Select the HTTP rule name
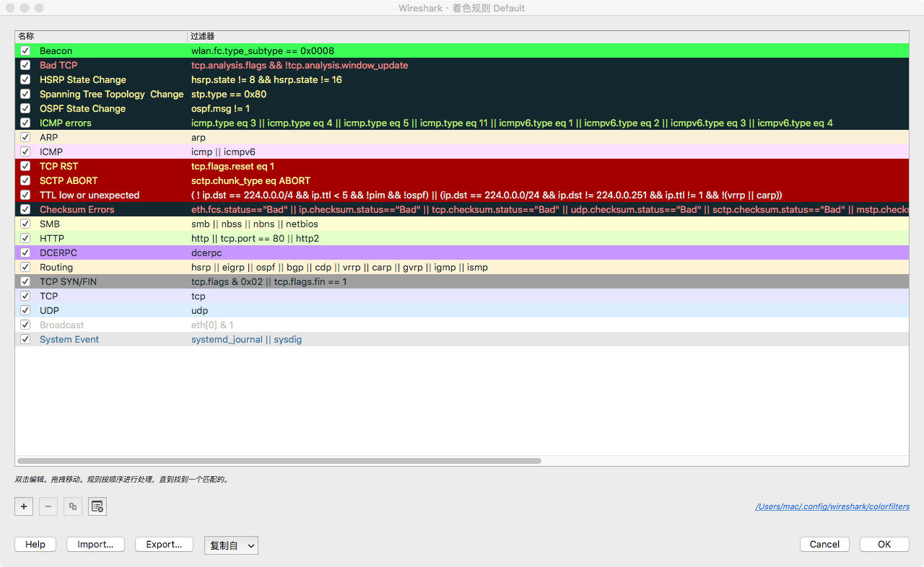Image resolution: width=924 pixels, height=567 pixels. (x=52, y=239)
